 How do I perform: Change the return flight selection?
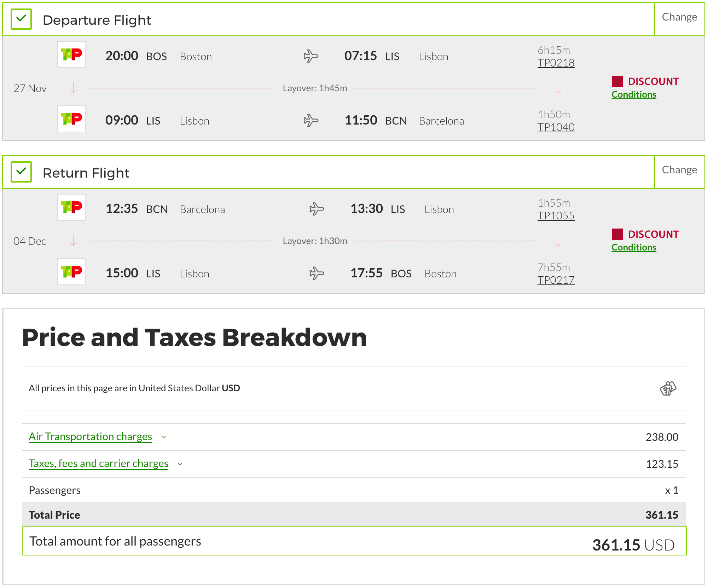pyautogui.click(x=679, y=170)
